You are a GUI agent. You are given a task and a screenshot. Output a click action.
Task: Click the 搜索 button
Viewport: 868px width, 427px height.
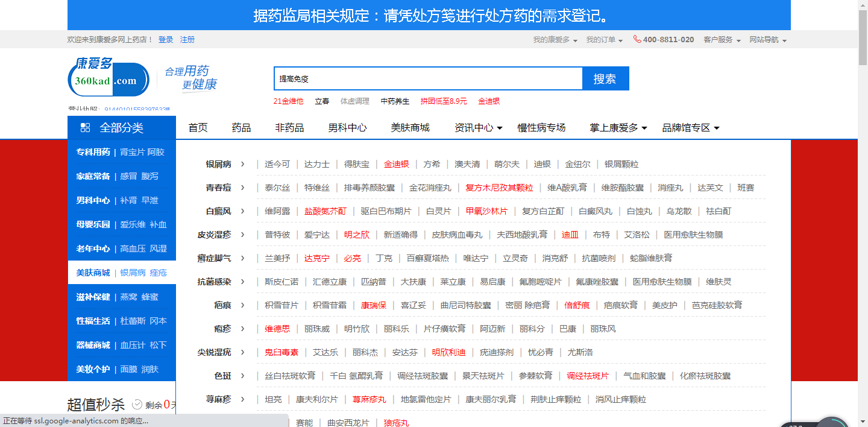point(605,78)
